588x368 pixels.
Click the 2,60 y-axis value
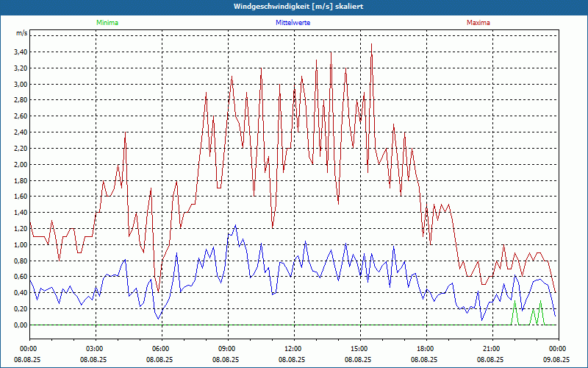[21, 116]
